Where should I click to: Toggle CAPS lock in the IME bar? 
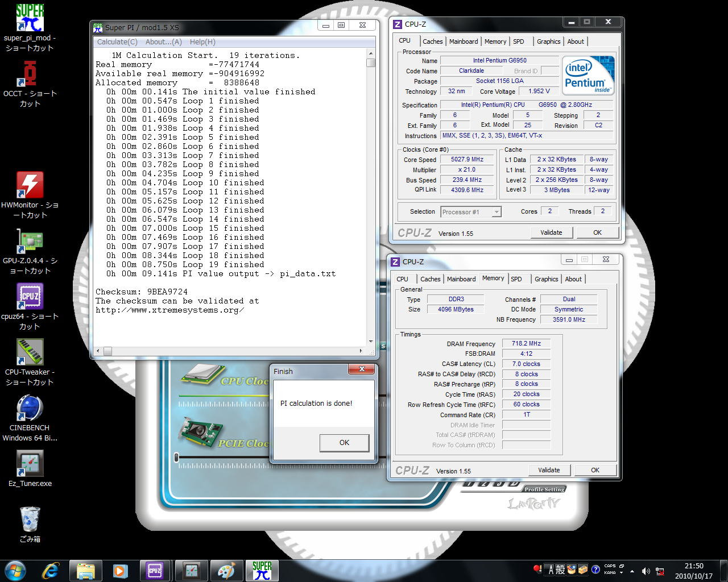point(610,566)
